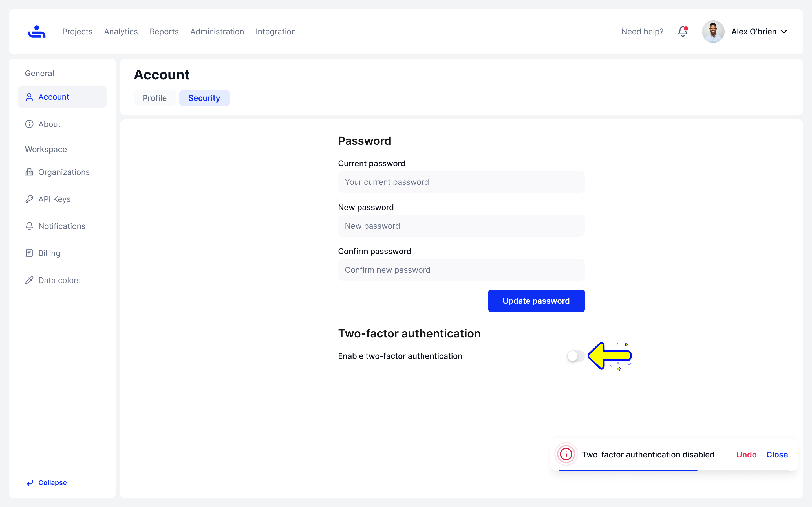
Task: Click the toast progress bar
Action: [628, 470]
